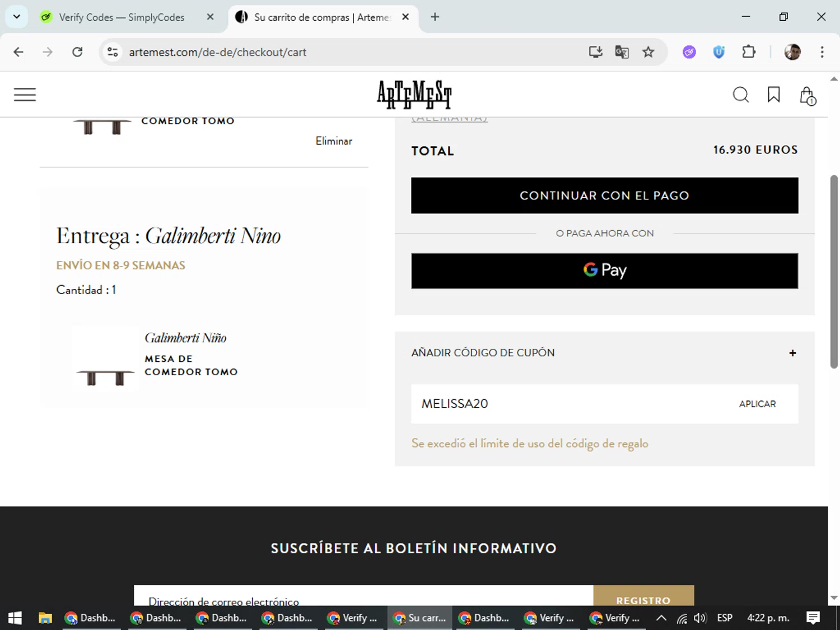Go back with browser back arrow

(x=18, y=52)
